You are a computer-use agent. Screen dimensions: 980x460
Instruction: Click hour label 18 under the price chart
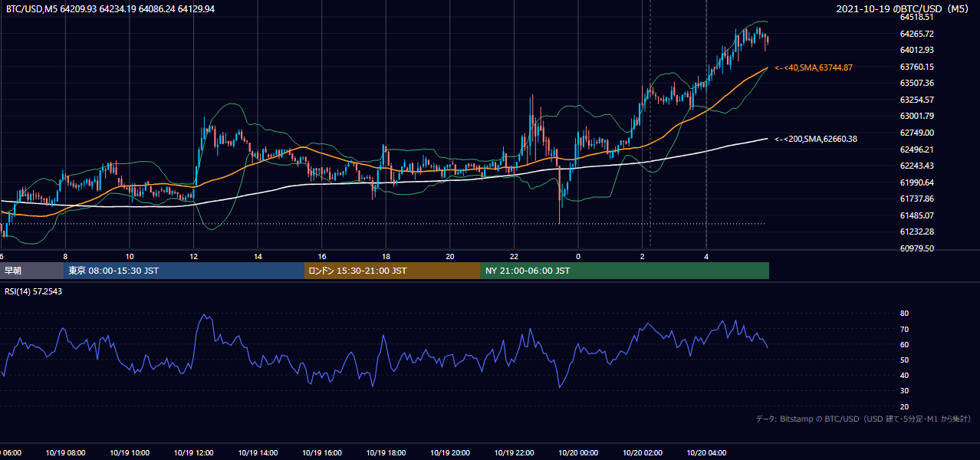[386, 256]
